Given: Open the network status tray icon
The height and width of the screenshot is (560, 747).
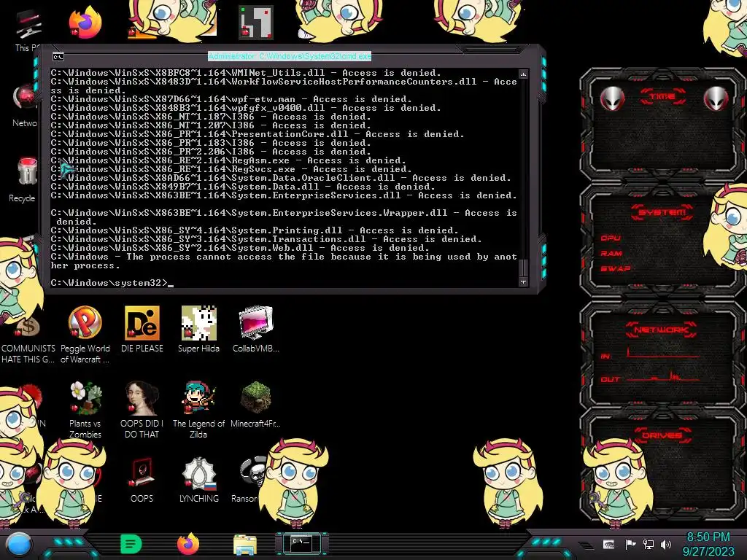Looking at the screenshot, I should point(648,544).
